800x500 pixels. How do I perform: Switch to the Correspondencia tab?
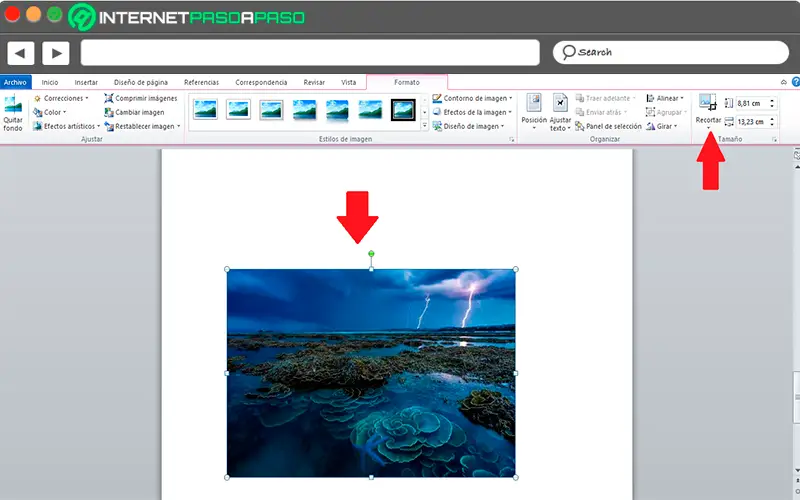point(261,82)
